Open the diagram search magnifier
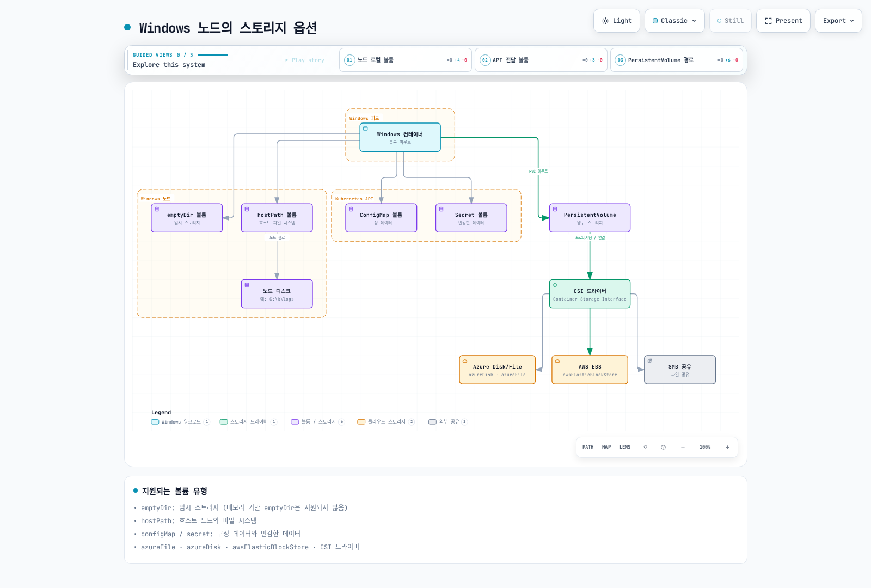 (x=646, y=447)
